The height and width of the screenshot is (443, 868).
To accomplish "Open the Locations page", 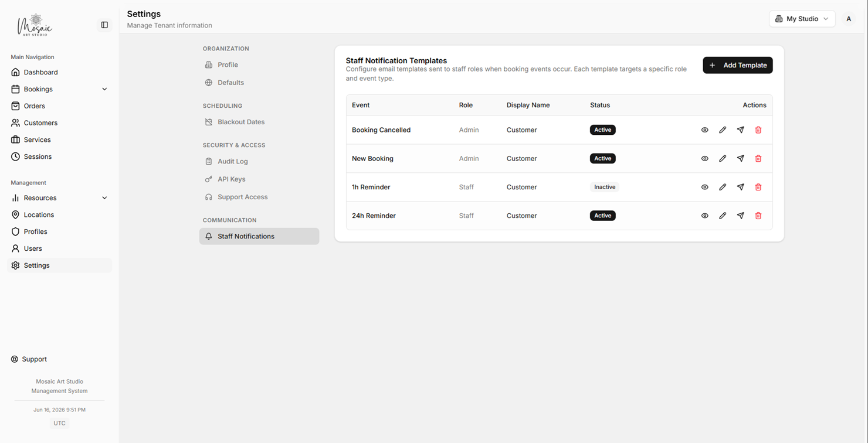I will pos(59,216).
